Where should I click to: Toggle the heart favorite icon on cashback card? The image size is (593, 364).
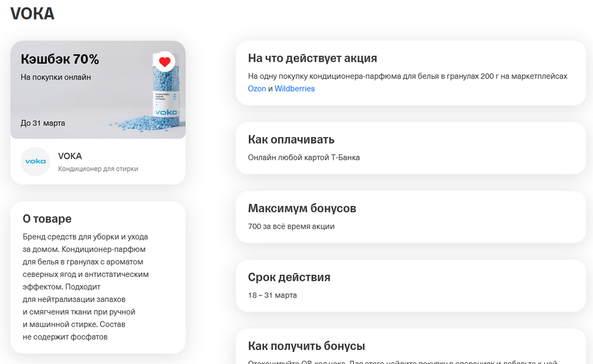[x=165, y=62]
